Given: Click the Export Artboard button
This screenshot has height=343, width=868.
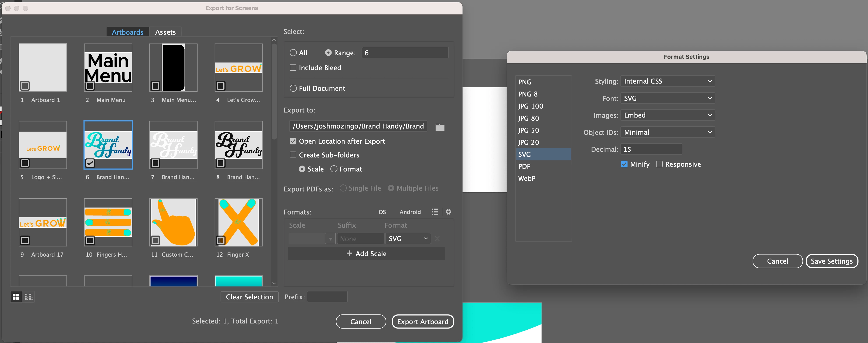Looking at the screenshot, I should [x=423, y=322].
